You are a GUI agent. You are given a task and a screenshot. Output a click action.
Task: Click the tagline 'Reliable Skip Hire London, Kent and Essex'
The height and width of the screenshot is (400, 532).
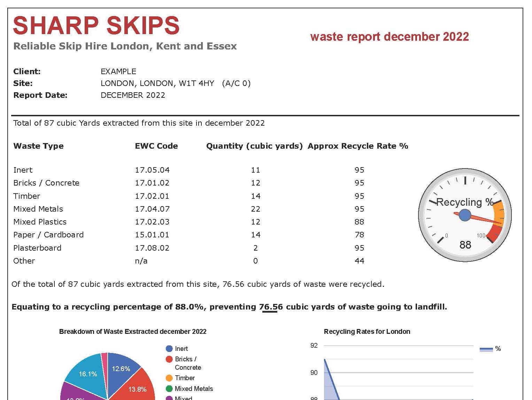click(125, 46)
